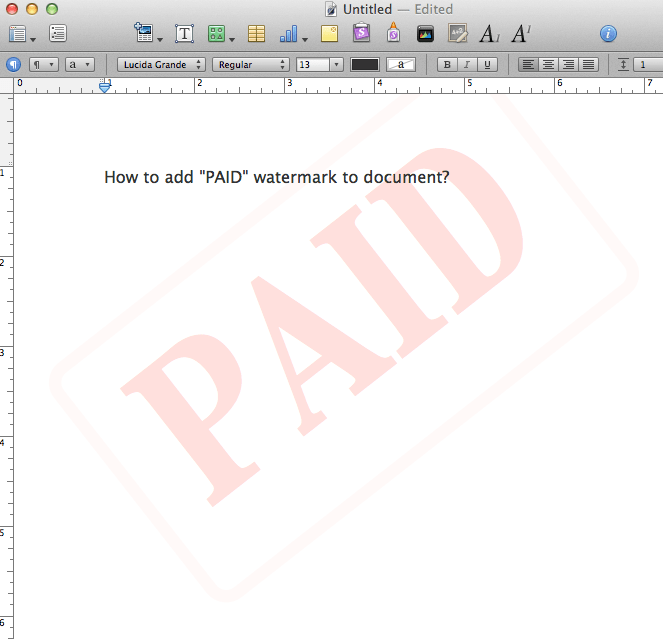Image resolution: width=663 pixels, height=639 pixels.
Task: Open the Regular typeface dropdown
Action: pyautogui.click(x=250, y=65)
